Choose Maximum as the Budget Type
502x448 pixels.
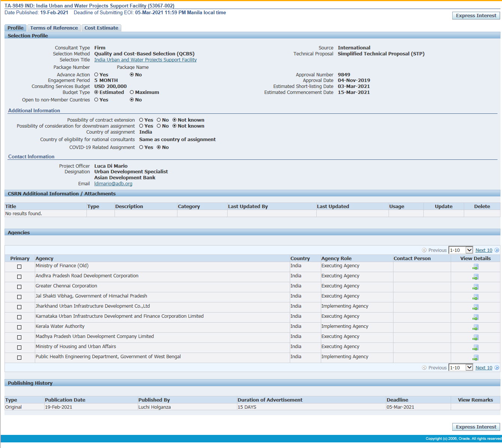coord(132,92)
